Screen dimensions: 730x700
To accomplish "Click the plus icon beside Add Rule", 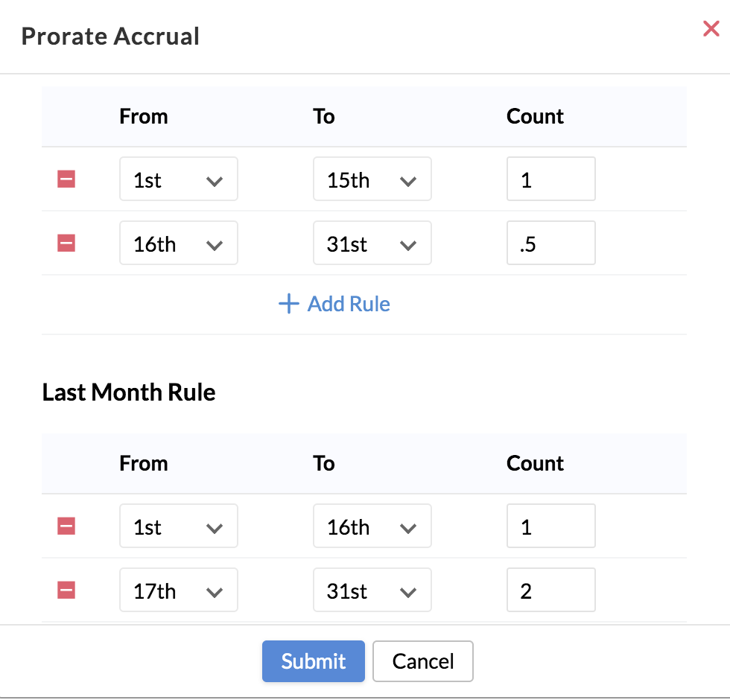I will tap(288, 304).
